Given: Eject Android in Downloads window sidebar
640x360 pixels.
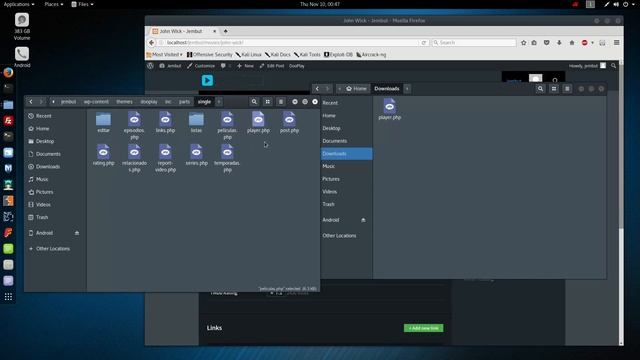Looking at the screenshot, I should pyautogui.click(x=363, y=220).
